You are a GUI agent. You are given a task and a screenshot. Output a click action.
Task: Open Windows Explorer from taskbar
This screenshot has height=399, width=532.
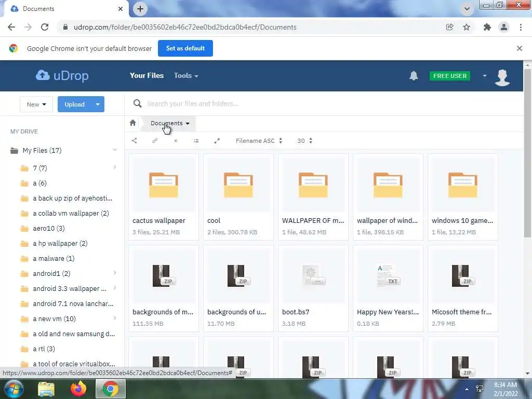click(46, 389)
